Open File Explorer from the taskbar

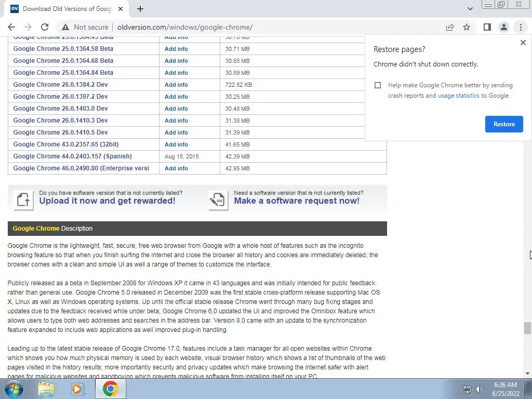(46, 389)
